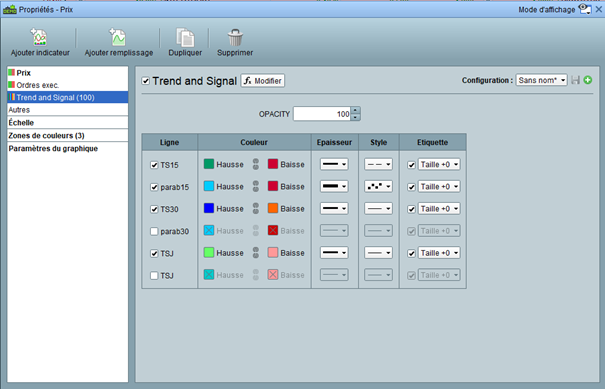
Task: Click the Ajouter remplissage icon
Action: (x=117, y=37)
